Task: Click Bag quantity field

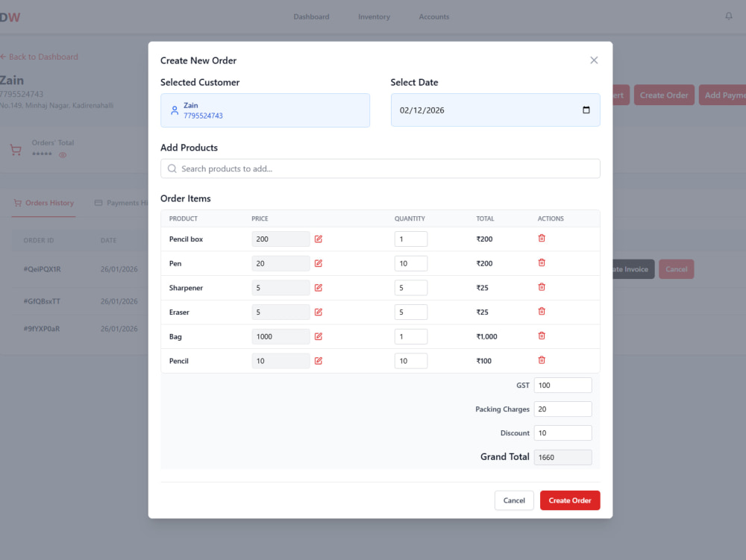Action: [410, 336]
